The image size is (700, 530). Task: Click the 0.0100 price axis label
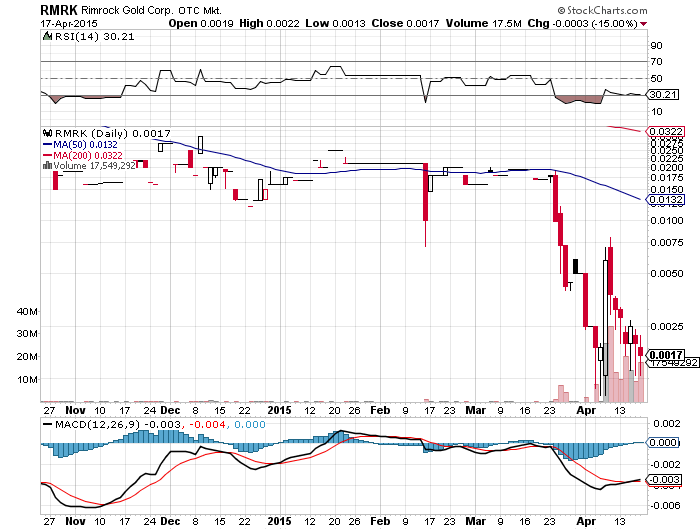tap(667, 221)
